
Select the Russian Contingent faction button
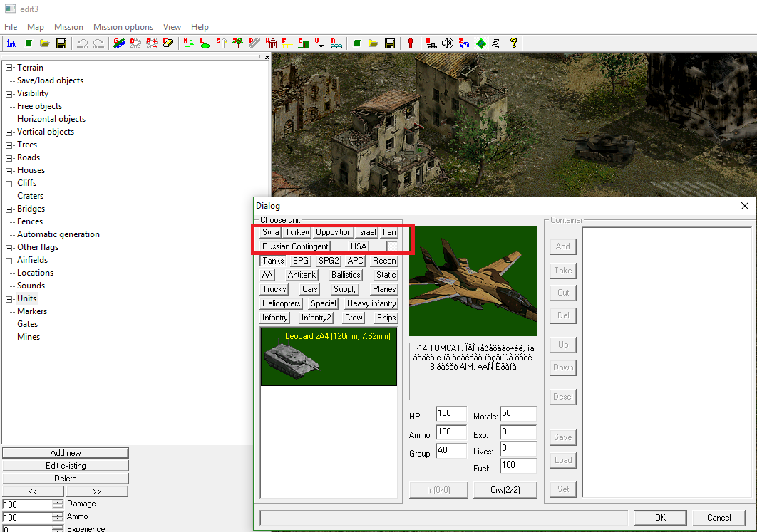click(296, 246)
